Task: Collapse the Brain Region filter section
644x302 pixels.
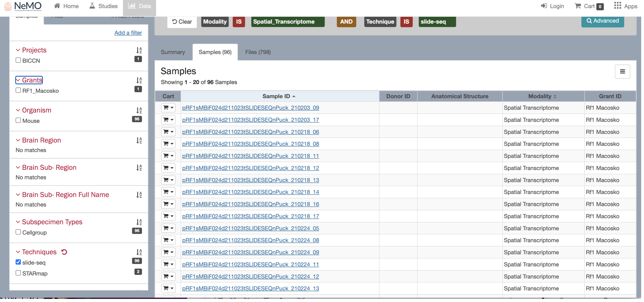Action: click(x=18, y=140)
